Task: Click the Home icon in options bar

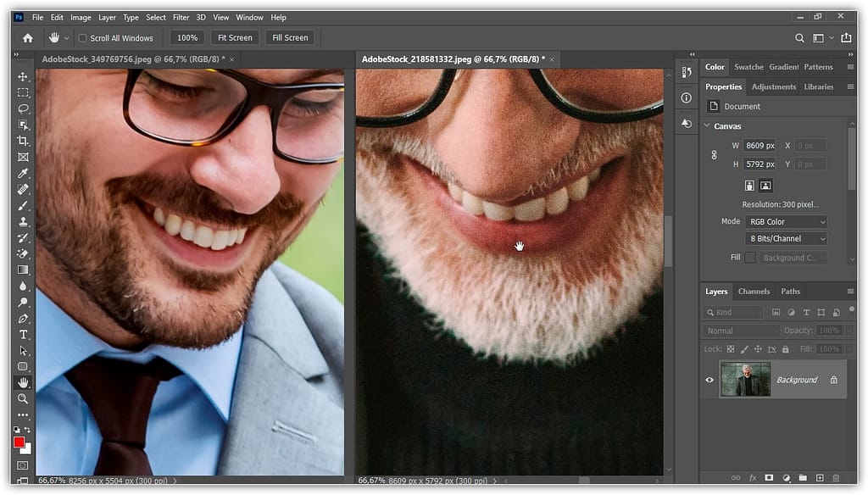Action: (x=28, y=38)
